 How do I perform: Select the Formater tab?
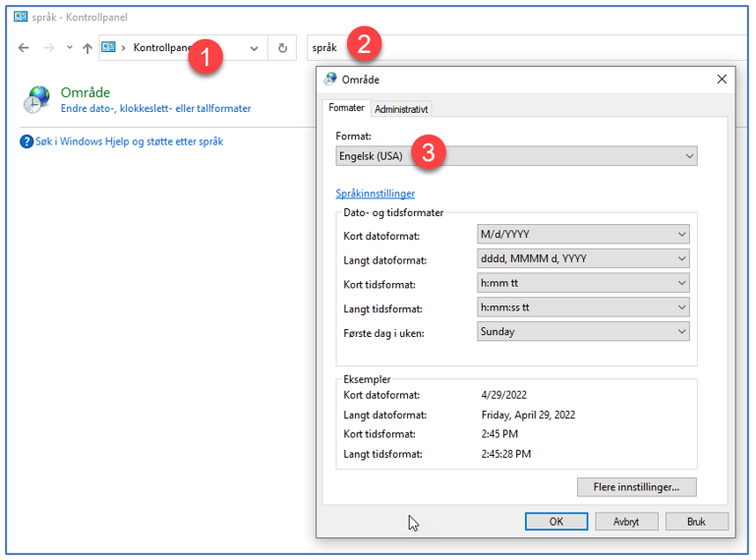(x=346, y=108)
